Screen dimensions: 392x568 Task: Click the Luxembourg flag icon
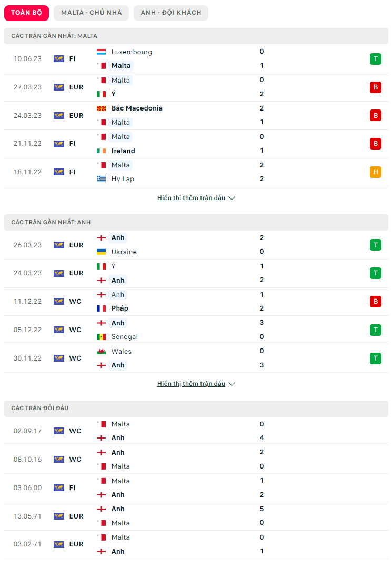click(x=102, y=52)
